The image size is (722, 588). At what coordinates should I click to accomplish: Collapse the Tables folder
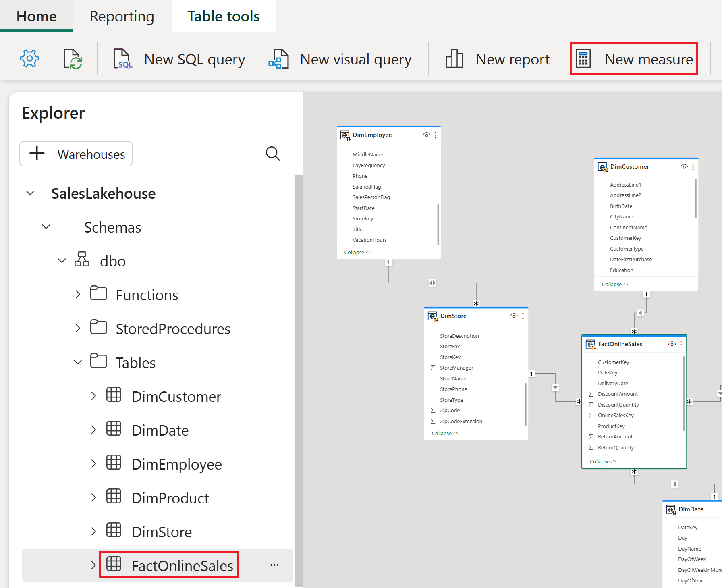pyautogui.click(x=78, y=362)
